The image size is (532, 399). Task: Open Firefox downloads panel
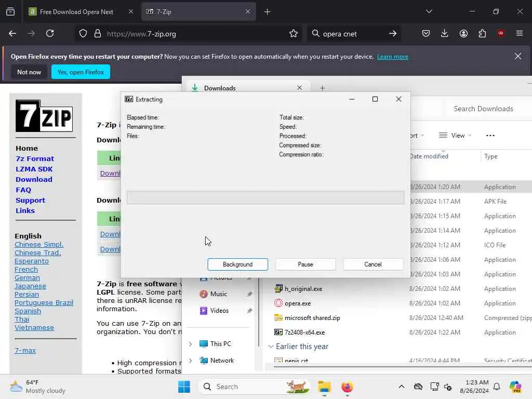click(445, 34)
